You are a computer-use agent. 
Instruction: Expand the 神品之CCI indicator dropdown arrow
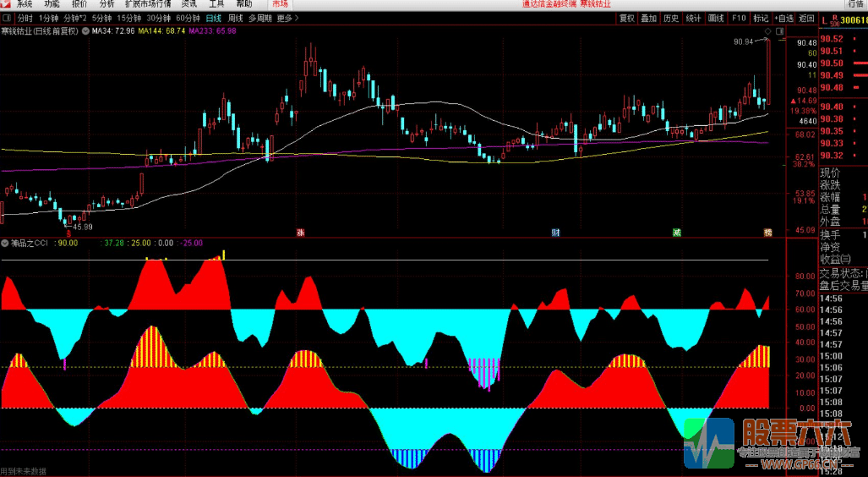[x=5, y=243]
